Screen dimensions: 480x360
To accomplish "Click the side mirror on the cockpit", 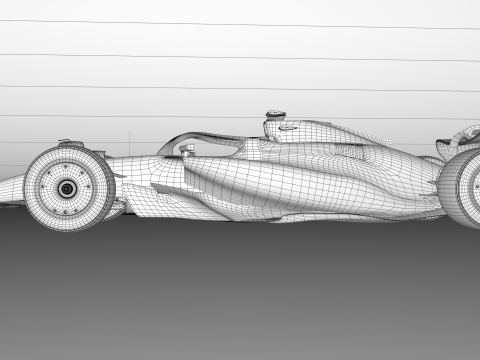I will click(187, 150).
